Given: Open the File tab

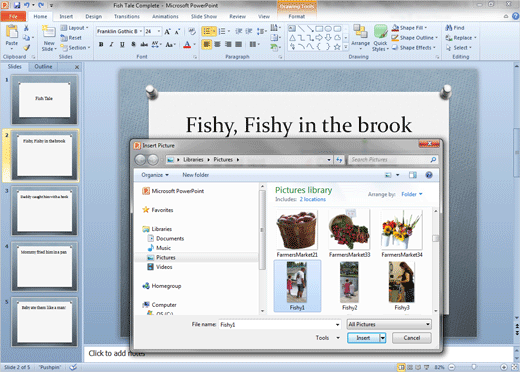Looking at the screenshot, I should pyautogui.click(x=13, y=16).
